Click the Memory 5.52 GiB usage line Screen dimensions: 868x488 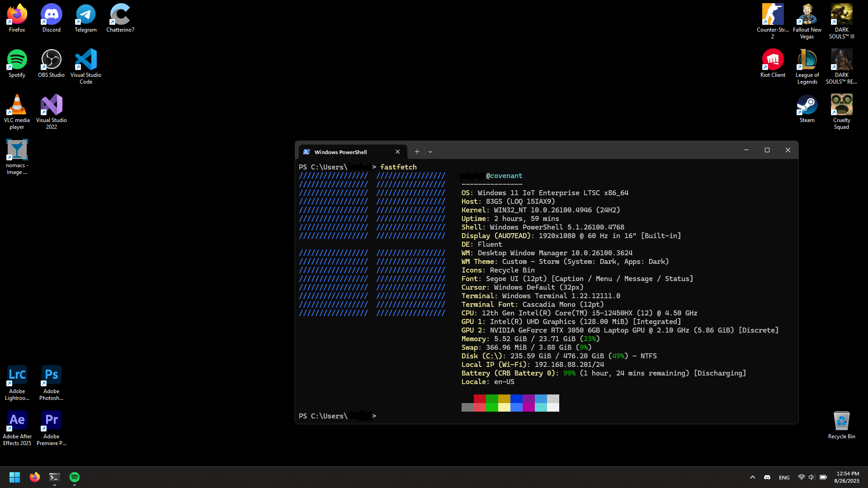coord(530,339)
